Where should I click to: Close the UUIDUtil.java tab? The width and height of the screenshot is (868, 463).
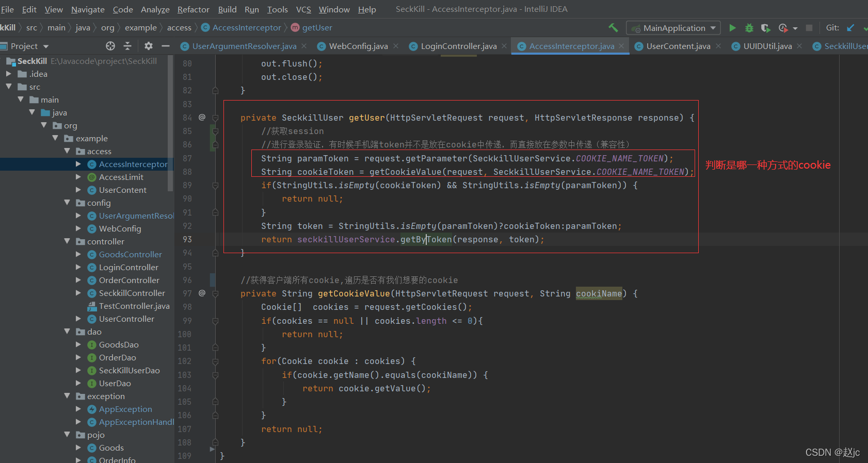[799, 46]
